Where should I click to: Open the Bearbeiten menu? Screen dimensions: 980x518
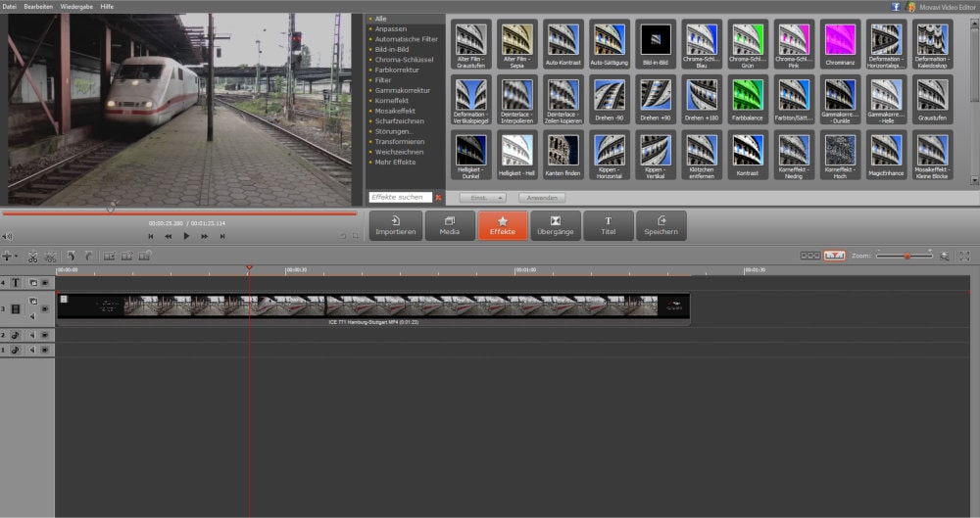(38, 6)
